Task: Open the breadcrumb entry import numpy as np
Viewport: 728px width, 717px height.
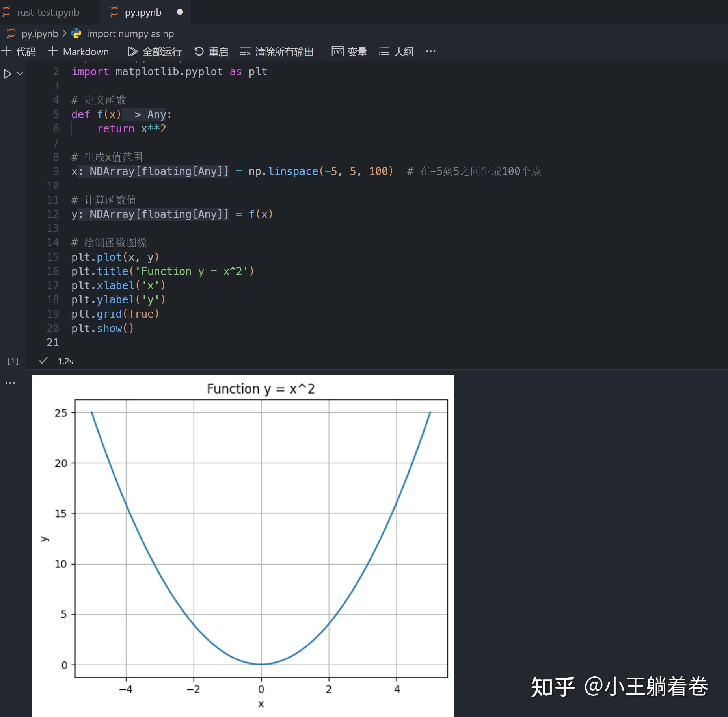Action: [130, 33]
